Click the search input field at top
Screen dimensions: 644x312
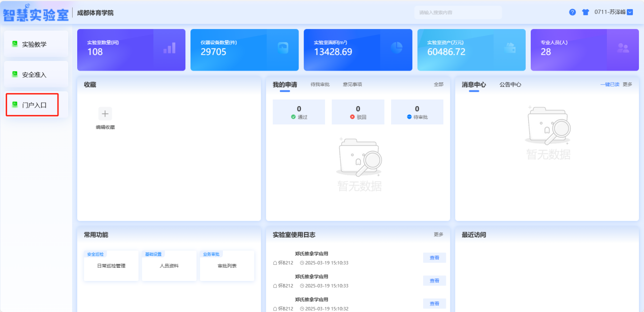457,12
